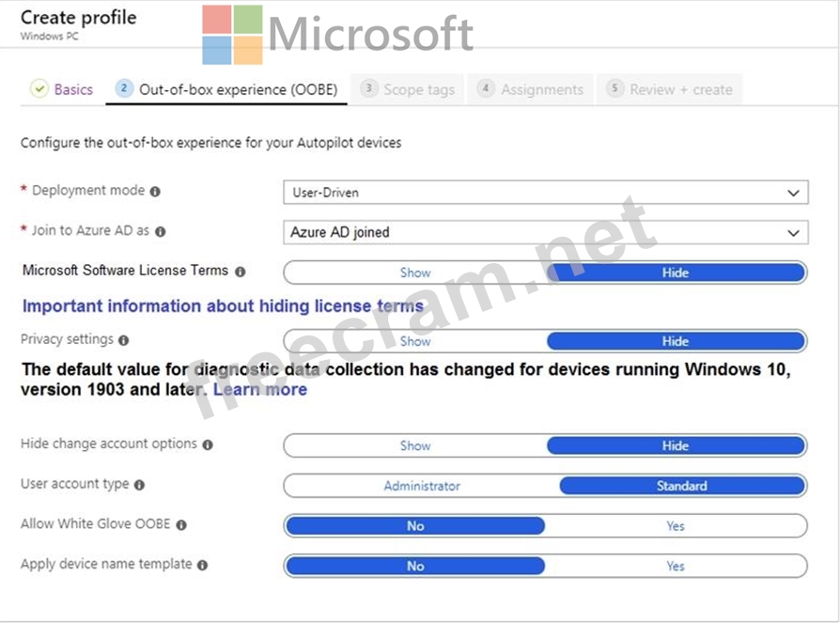Image resolution: width=840 pixels, height=623 pixels.
Task: Follow the Learn more link
Action: [x=260, y=389]
